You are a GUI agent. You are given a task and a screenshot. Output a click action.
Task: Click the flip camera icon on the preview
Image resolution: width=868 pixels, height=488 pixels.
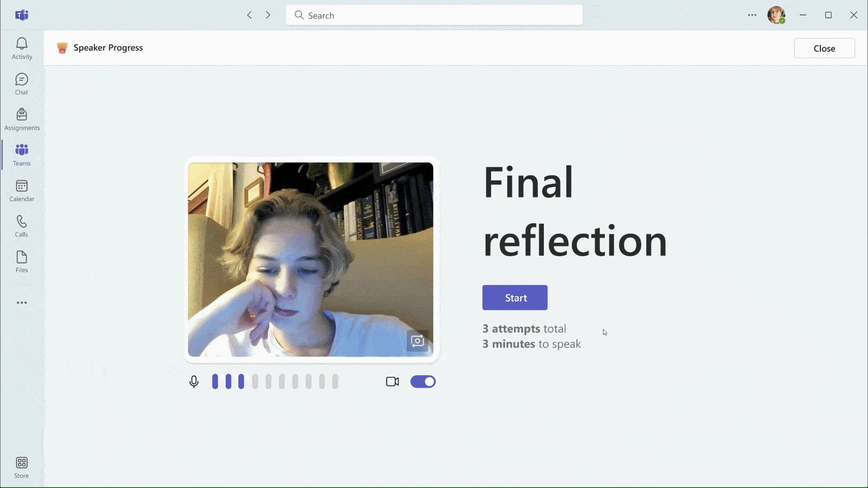coord(417,341)
